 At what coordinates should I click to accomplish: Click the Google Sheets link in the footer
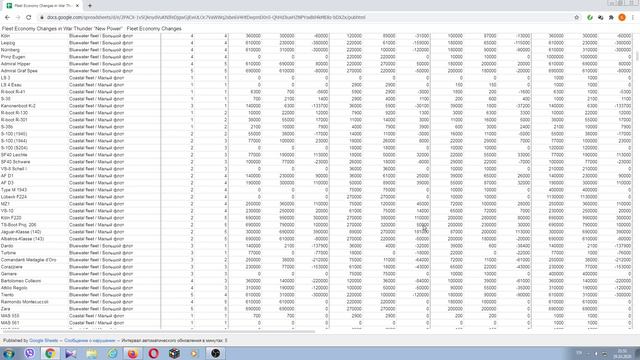pyautogui.click(x=43, y=340)
